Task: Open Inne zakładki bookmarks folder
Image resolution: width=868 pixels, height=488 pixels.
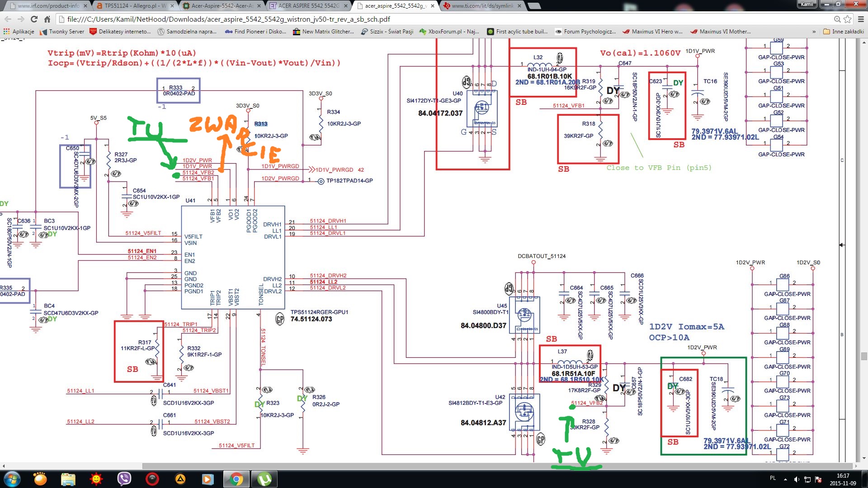Action: click(844, 32)
